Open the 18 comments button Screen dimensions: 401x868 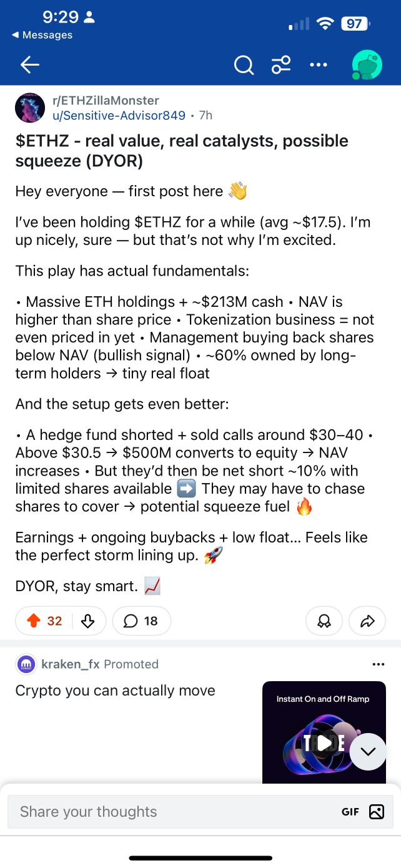tap(141, 621)
